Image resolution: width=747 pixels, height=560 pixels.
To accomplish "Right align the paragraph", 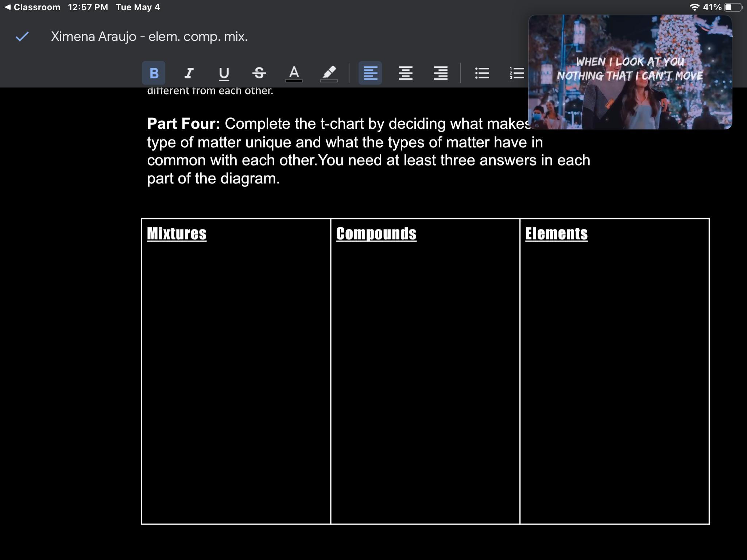I will point(441,73).
